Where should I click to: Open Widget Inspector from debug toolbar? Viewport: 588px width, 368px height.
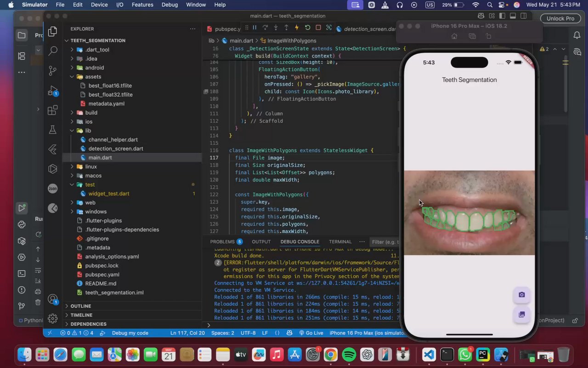329,28
